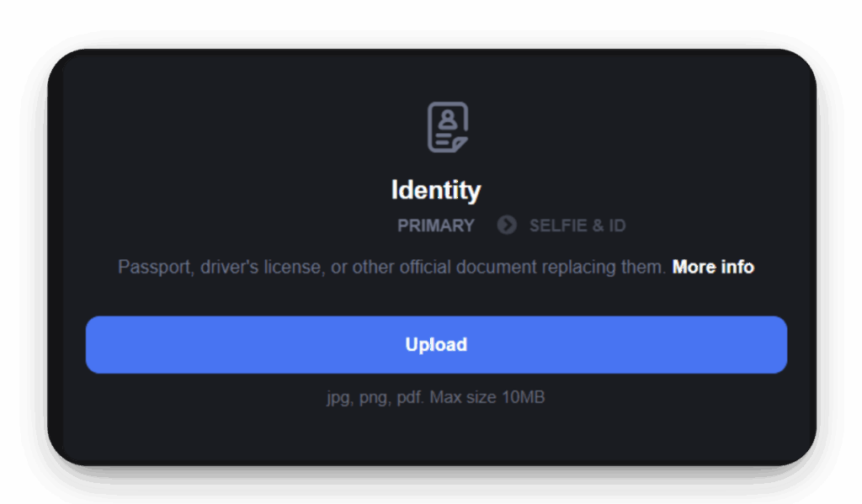Click the Identity heading text

436,190
